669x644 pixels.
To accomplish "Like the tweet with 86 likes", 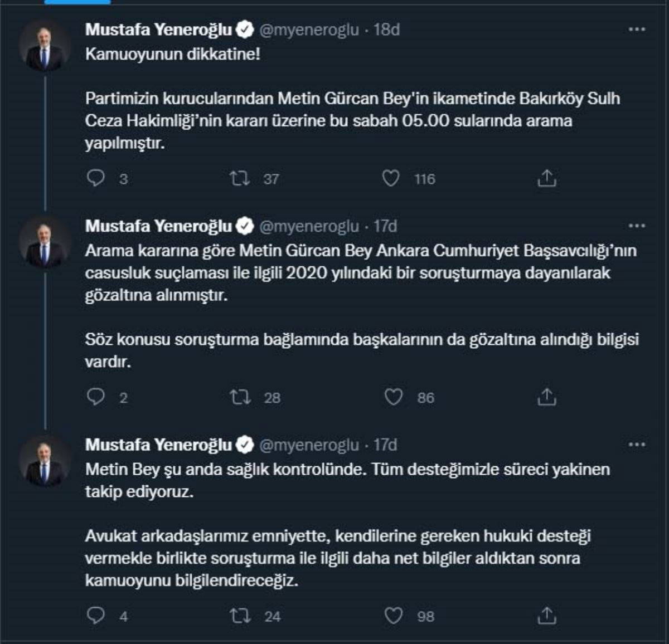I will 394,397.
